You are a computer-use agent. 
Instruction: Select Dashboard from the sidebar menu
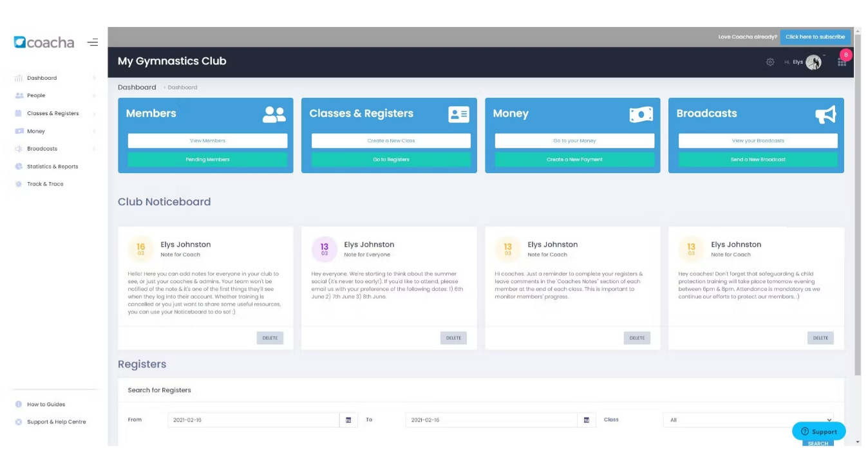(x=42, y=78)
